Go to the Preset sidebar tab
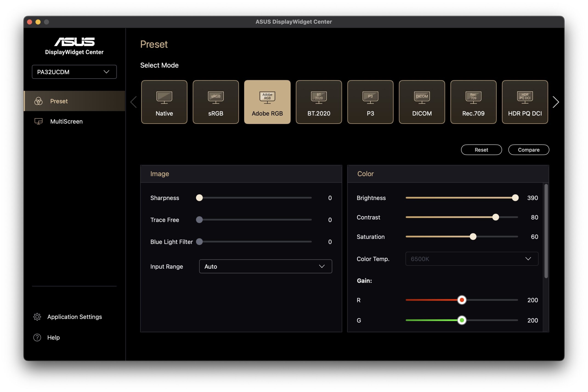The image size is (588, 392). coord(59,101)
